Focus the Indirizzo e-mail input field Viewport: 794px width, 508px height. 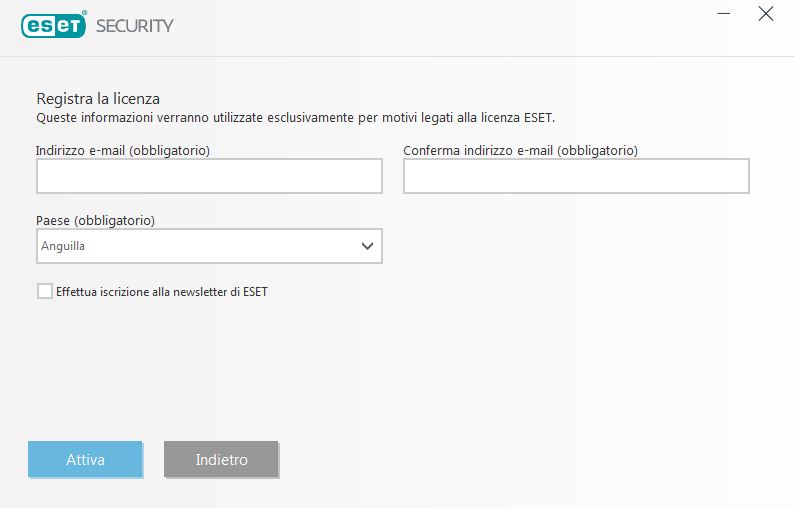(209, 177)
